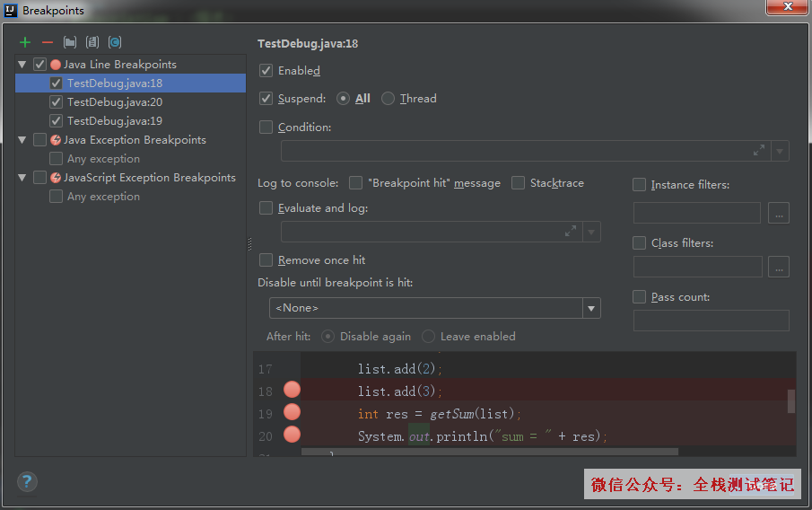The width and height of the screenshot is (812, 510).
Task: Check "Breakpoint hit" message option
Action: 356,183
